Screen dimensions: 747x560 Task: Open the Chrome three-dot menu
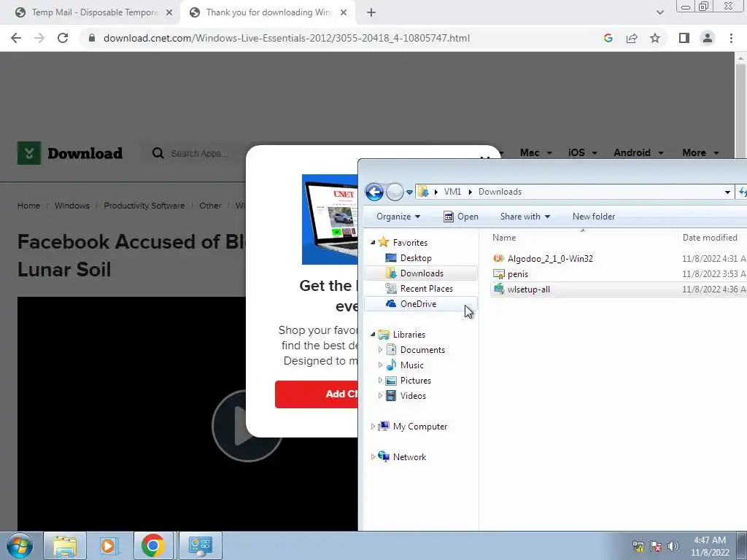(731, 38)
